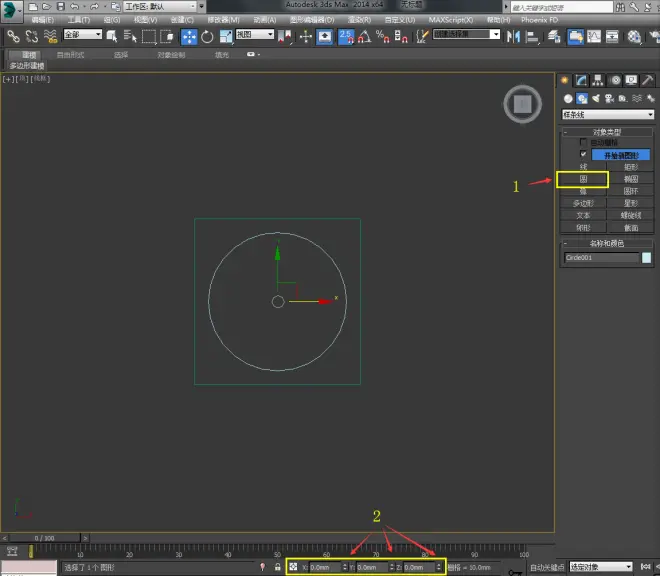
Task: Open the 工具(T) menu
Action: tap(79, 20)
